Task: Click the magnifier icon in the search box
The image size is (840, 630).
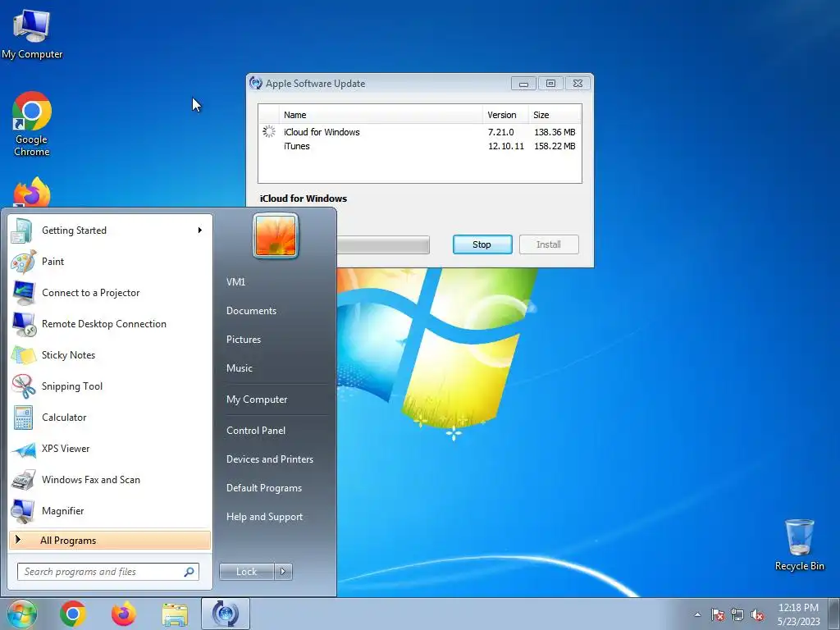Action: pyautogui.click(x=189, y=572)
